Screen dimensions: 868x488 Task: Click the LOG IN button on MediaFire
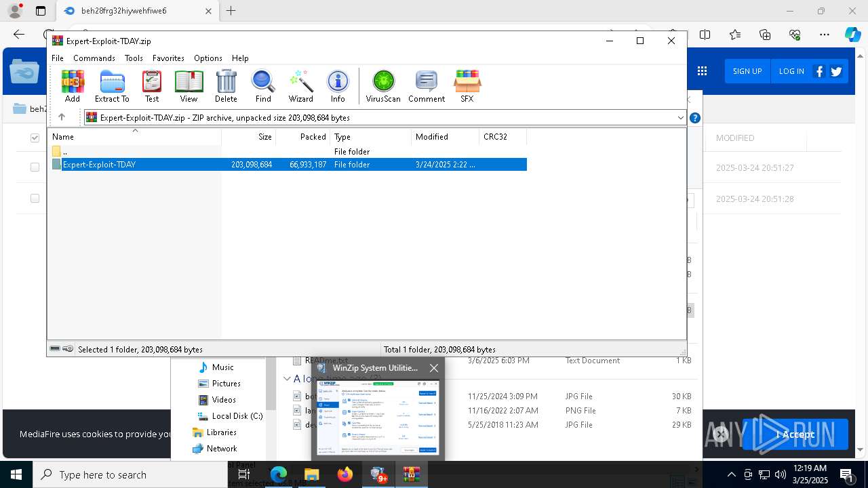pyautogui.click(x=791, y=71)
